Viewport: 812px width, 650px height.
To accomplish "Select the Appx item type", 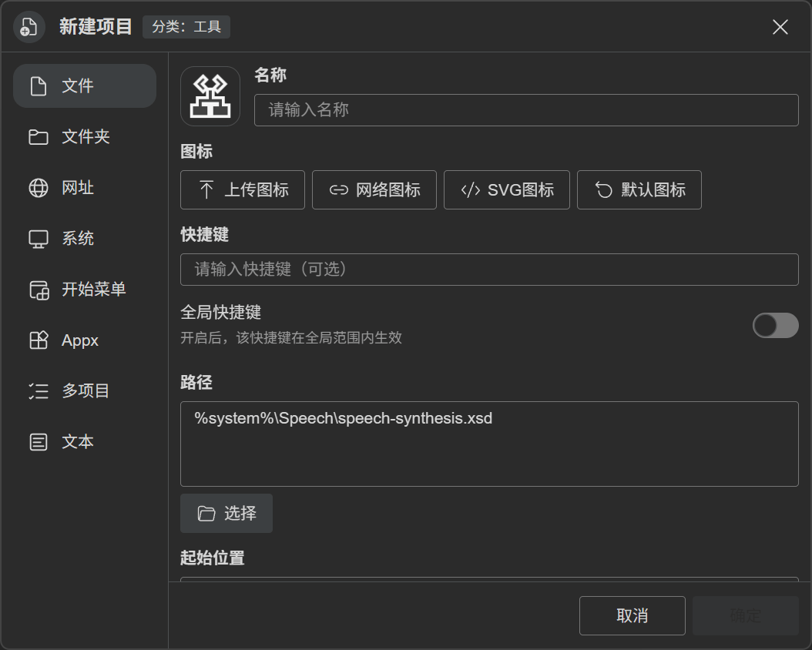I will pyautogui.click(x=85, y=340).
